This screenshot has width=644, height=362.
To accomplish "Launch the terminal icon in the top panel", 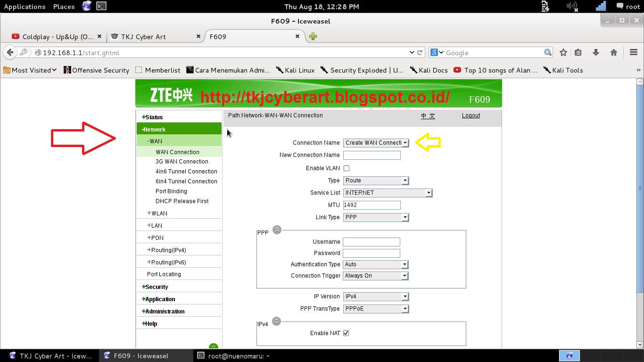I will click(x=101, y=6).
